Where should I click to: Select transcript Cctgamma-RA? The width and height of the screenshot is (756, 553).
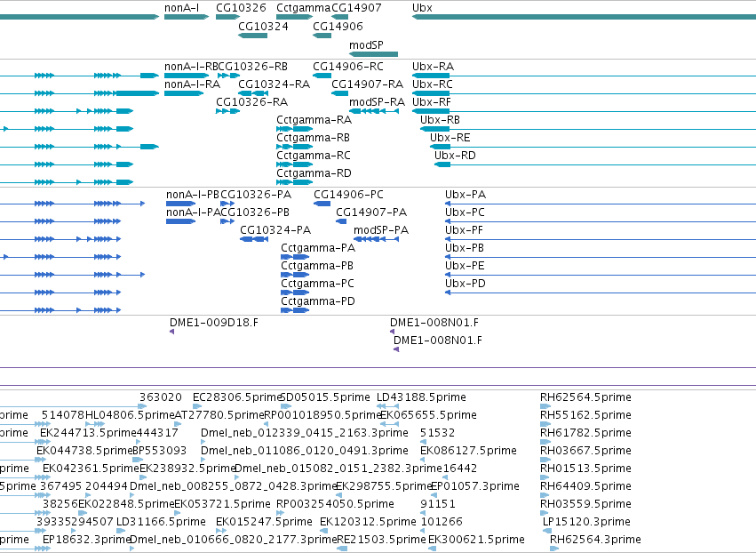coord(314,120)
